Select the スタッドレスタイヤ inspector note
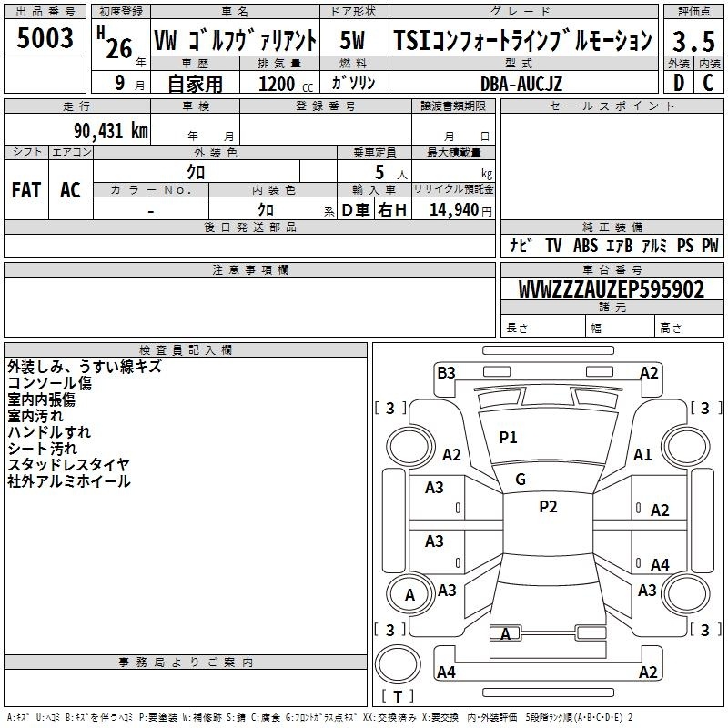This screenshot has height=728, width=728. (x=69, y=465)
